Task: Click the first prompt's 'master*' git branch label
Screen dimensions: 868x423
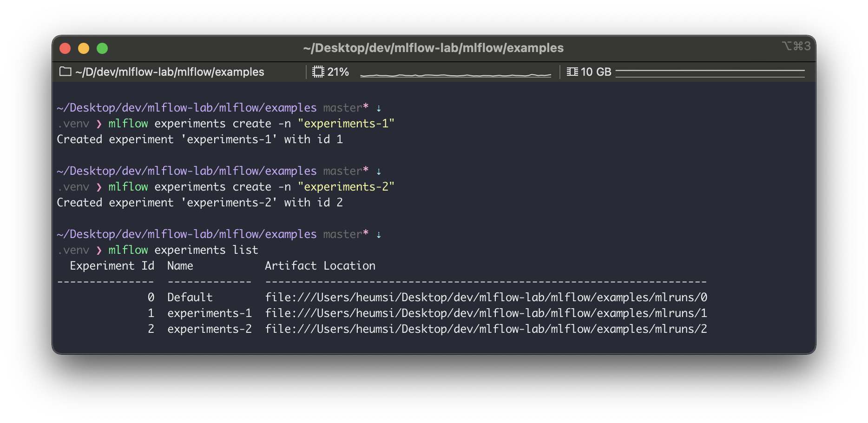Action: [x=346, y=108]
